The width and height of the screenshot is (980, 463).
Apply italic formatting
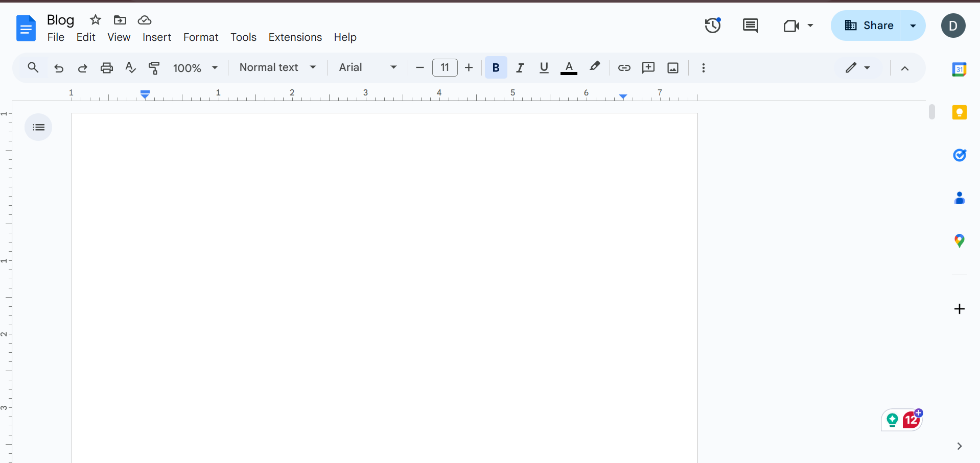[x=520, y=67]
